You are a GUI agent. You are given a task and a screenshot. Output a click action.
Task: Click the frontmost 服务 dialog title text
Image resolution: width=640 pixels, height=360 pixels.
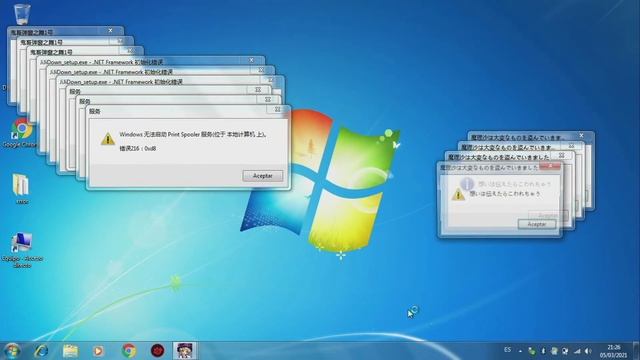click(95, 111)
